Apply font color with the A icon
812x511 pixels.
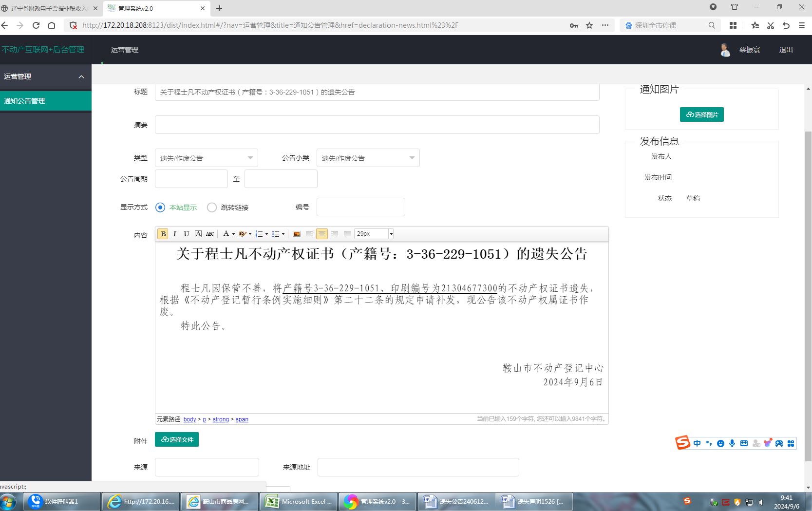tap(226, 234)
